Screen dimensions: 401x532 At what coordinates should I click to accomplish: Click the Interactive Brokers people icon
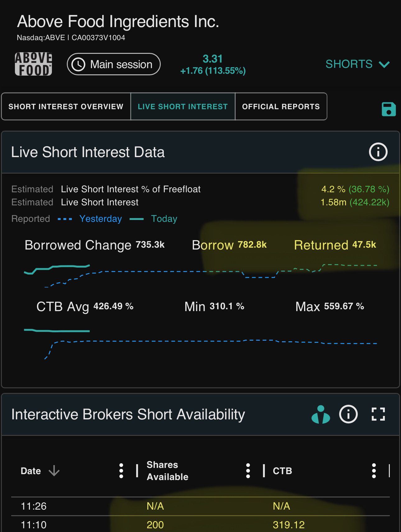(x=320, y=414)
